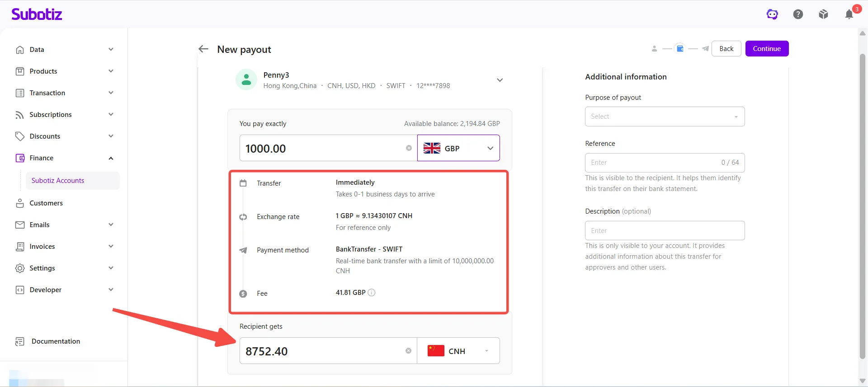Click the Subotiz logo
The width and height of the screenshot is (868, 387).
37,14
